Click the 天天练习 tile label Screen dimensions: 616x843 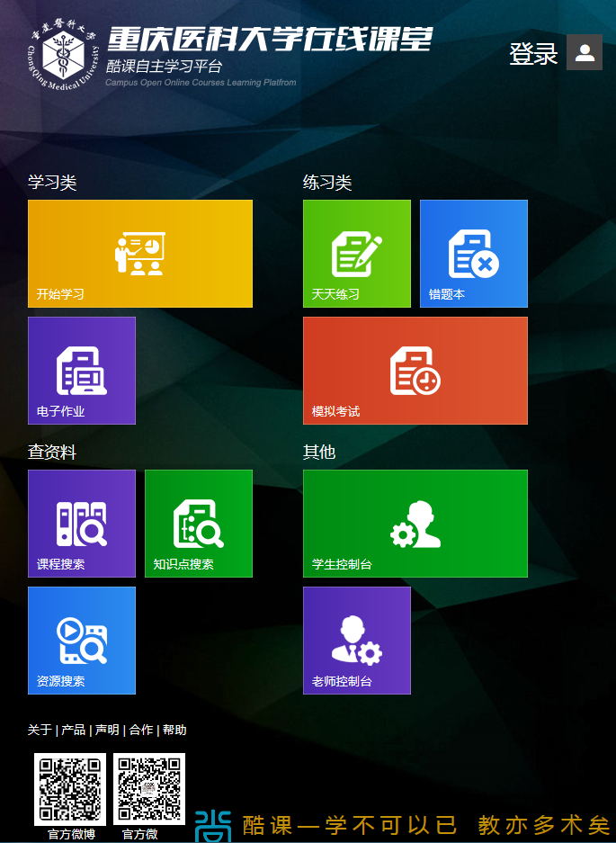point(335,294)
